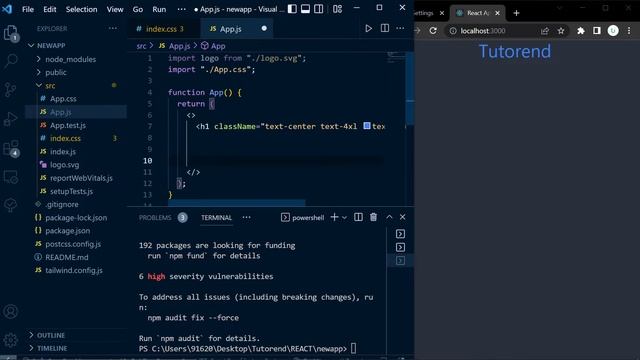
Task: Toggle the Chrome side panel icon
Action: (x=597, y=31)
